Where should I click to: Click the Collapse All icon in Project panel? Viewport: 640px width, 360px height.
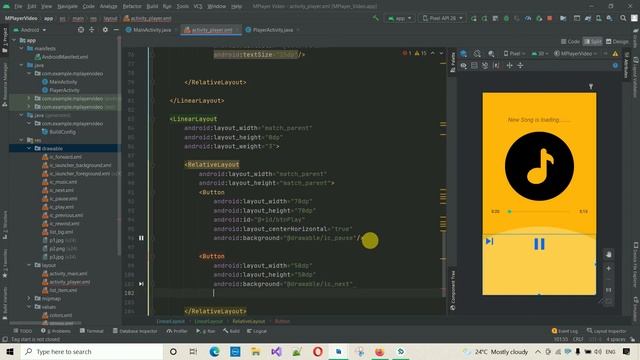(91, 30)
